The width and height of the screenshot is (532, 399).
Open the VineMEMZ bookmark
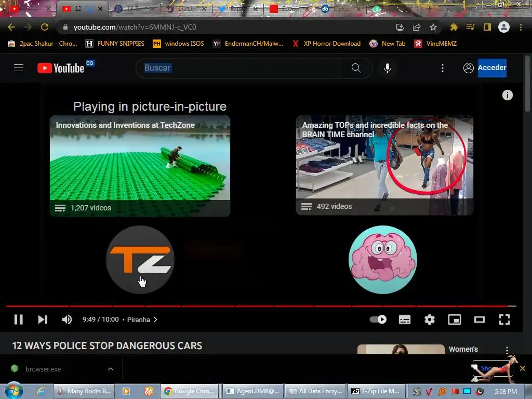435,44
